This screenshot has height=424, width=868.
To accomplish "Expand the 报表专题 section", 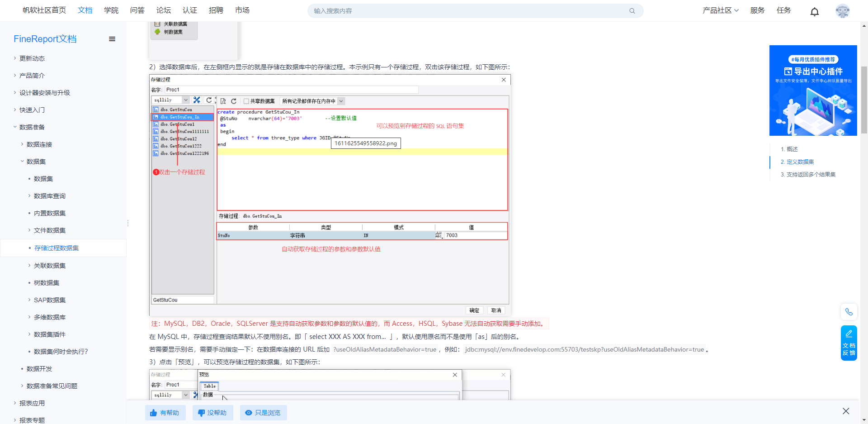I will pos(32,420).
